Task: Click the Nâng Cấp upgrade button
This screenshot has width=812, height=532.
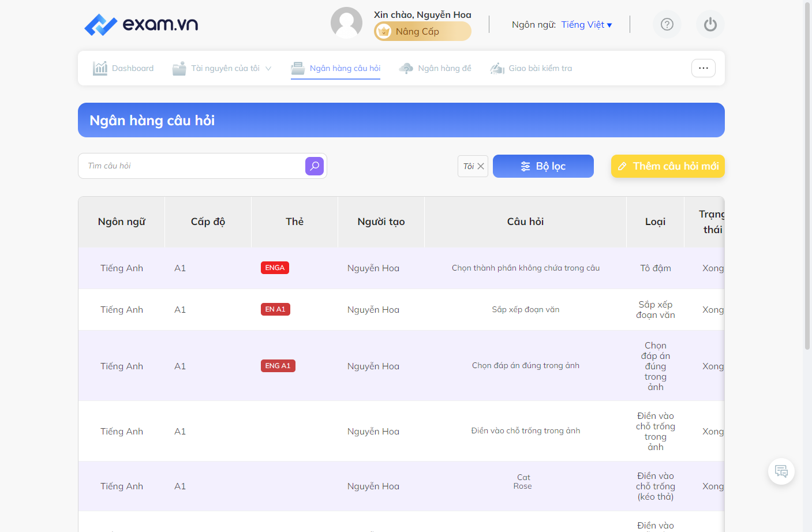Action: tap(422, 32)
